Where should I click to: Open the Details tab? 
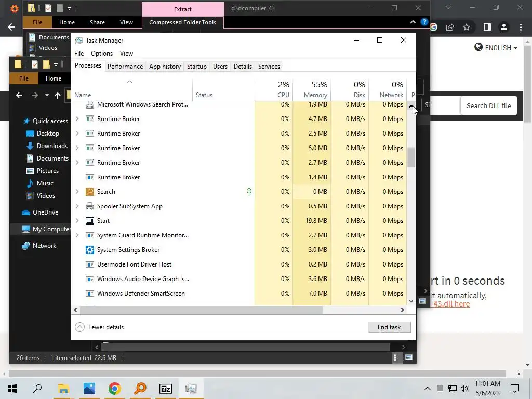[243, 66]
